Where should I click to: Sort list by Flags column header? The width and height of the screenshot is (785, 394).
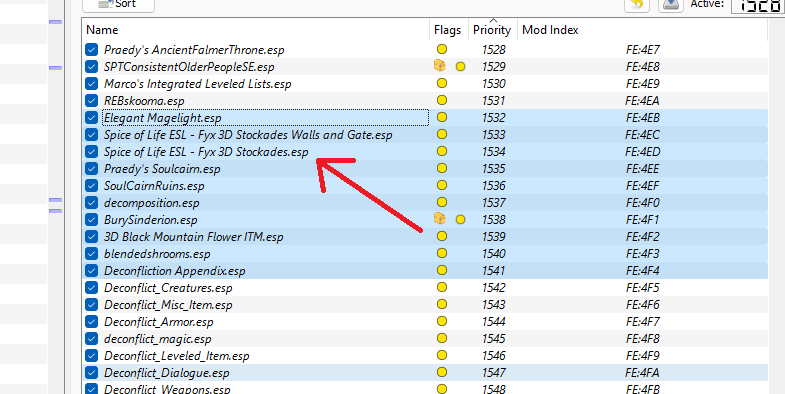pos(448,30)
